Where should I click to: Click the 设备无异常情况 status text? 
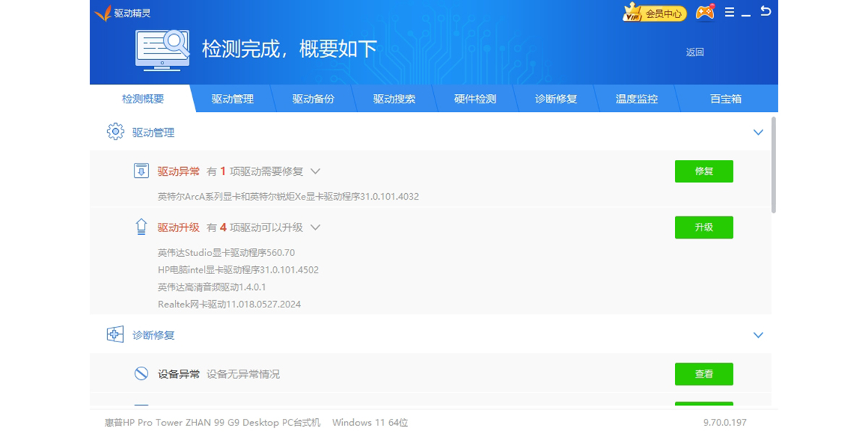243,374
